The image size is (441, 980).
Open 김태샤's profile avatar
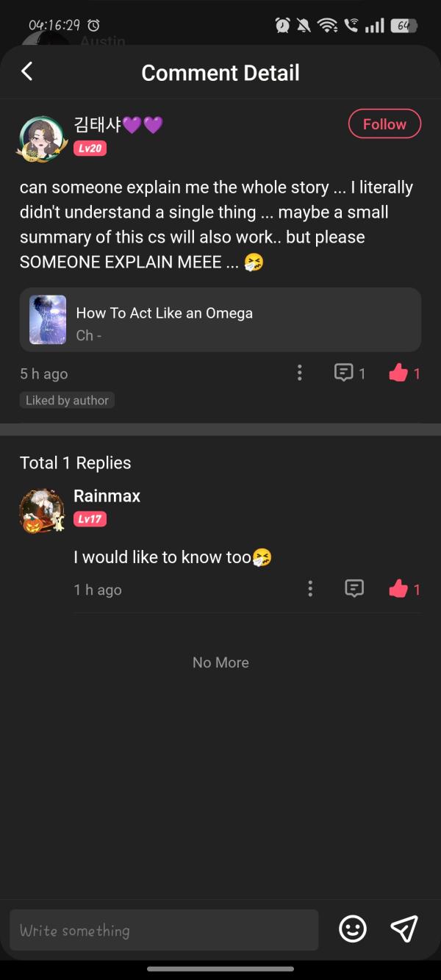coord(41,137)
